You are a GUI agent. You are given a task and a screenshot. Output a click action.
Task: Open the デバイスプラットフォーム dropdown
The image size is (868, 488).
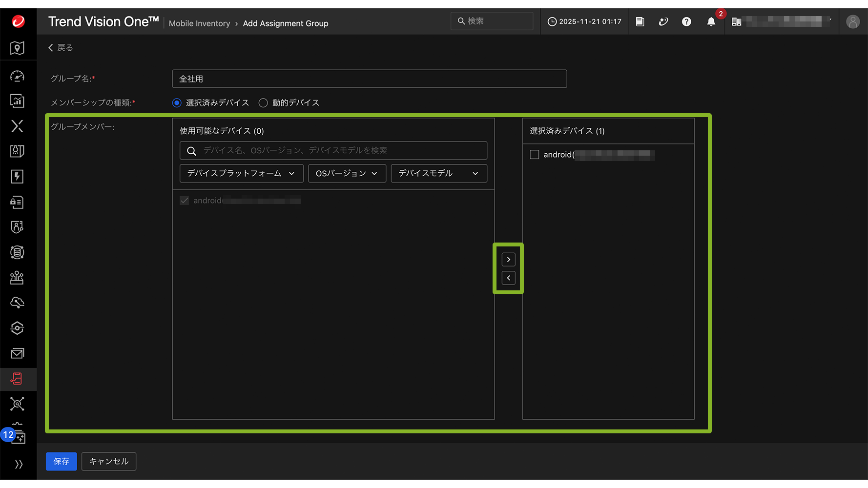tap(241, 174)
